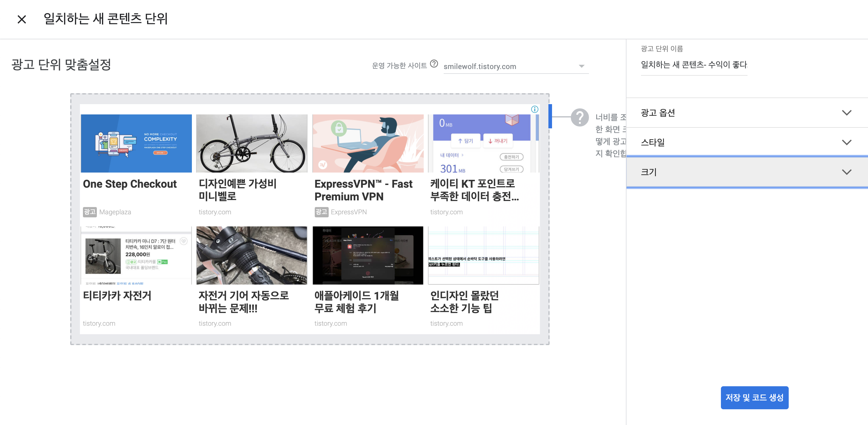Click the 인디자인 몰랐던 소소한 기능 팁 thumbnail
Screen dimensions: 868x425
pyautogui.click(x=483, y=255)
